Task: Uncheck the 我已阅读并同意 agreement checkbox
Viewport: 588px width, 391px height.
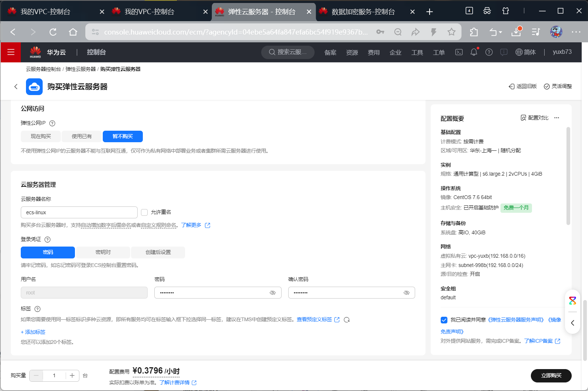Action: tap(444, 320)
